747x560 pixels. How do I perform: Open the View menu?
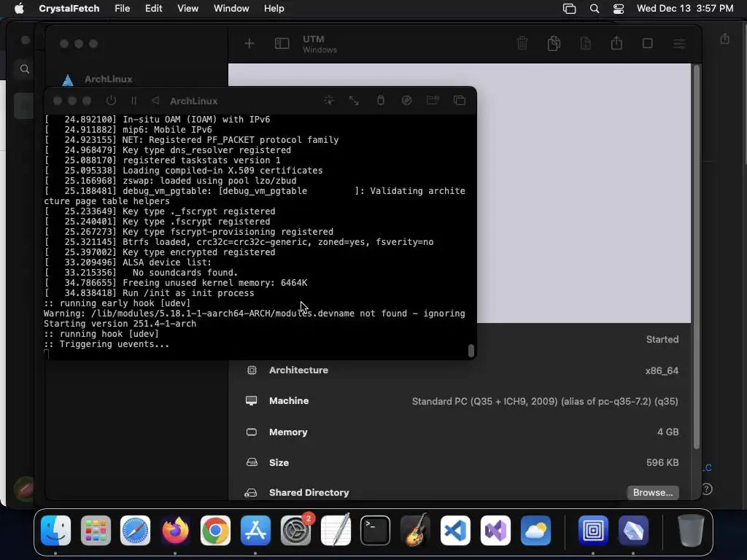(187, 9)
